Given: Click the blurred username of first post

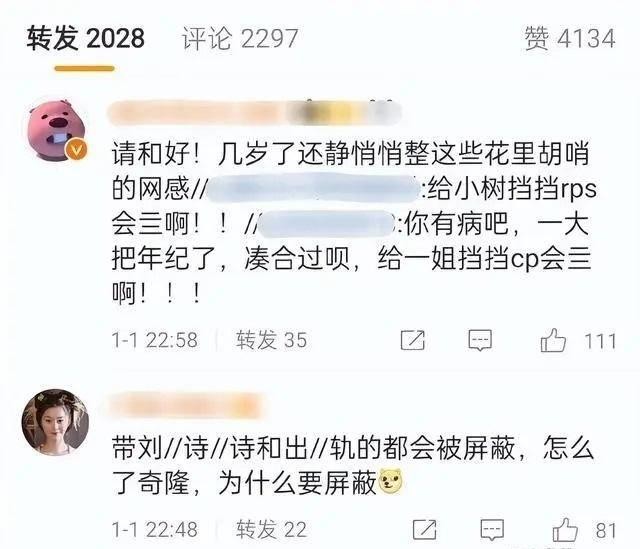Looking at the screenshot, I should click(x=255, y=112).
